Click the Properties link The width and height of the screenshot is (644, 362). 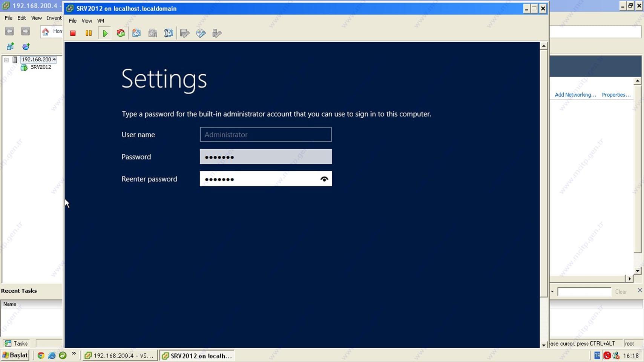(x=616, y=95)
